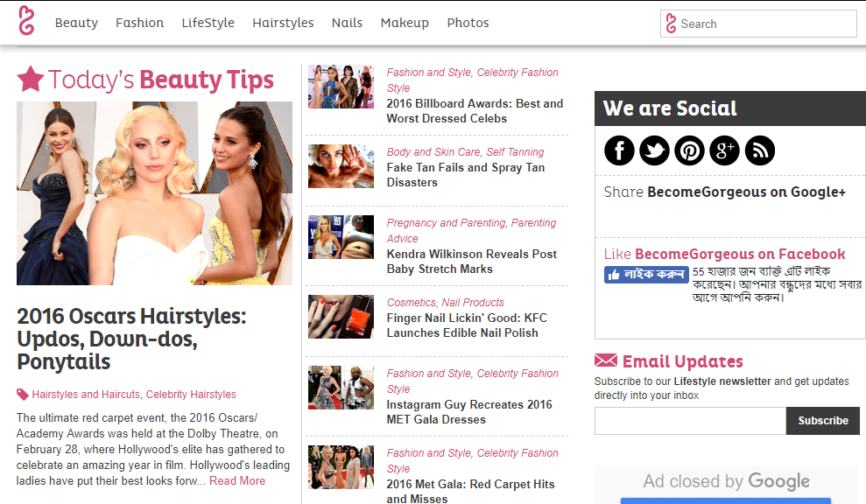Switch to the Makeup section

pyautogui.click(x=405, y=24)
